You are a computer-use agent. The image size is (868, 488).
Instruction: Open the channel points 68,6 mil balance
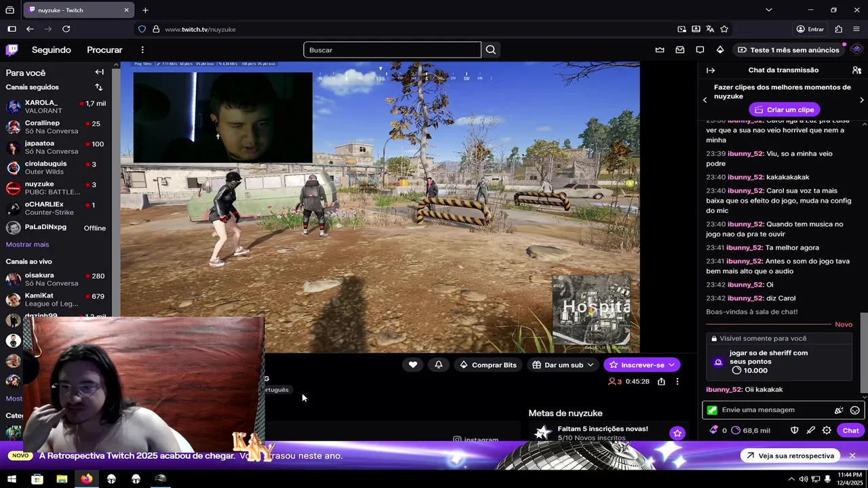tap(750, 430)
